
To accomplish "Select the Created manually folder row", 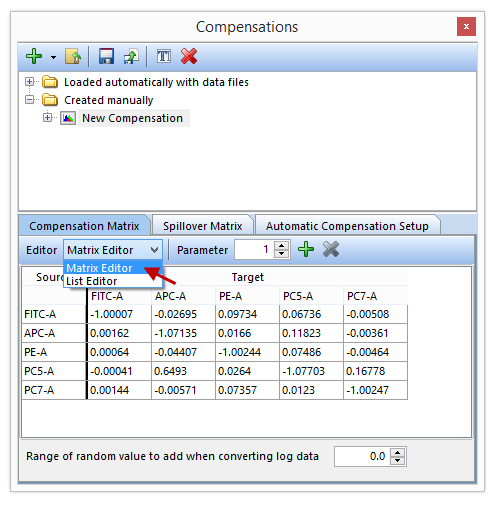I will point(108,100).
